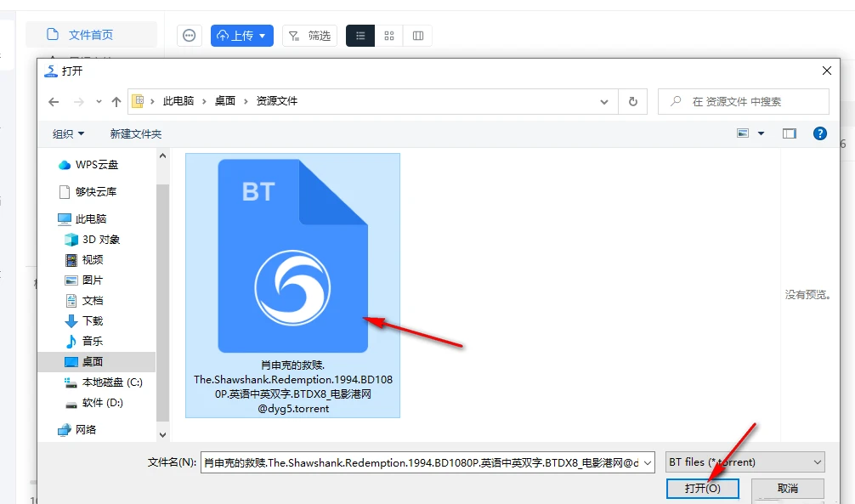Click 桌面 in the address breadcrumb
Image resolution: width=855 pixels, height=504 pixels.
[x=225, y=101]
